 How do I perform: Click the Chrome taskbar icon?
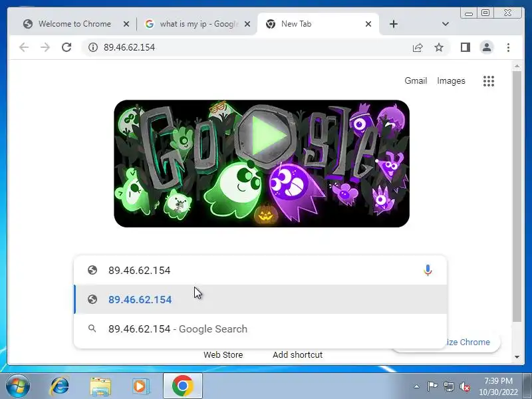pyautogui.click(x=182, y=386)
